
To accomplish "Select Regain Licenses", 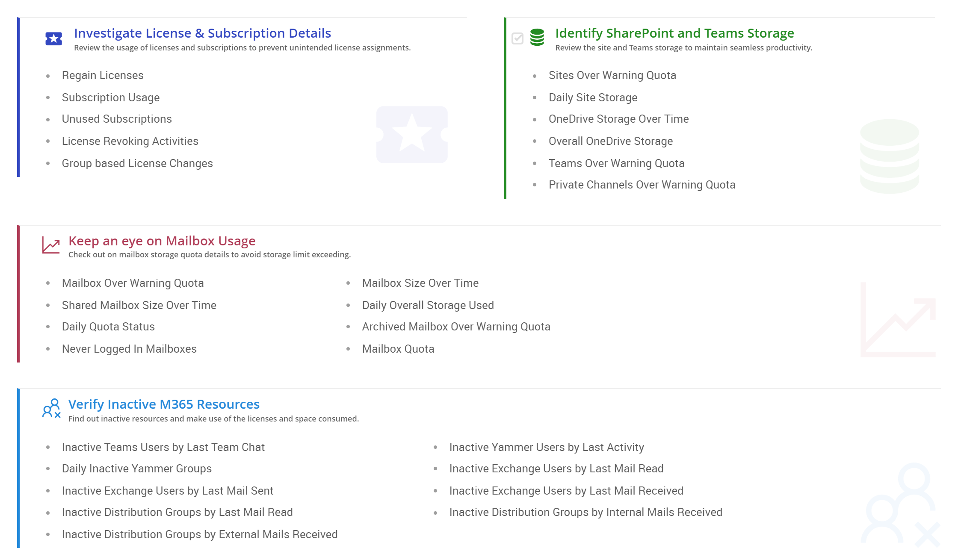I will coord(103,75).
